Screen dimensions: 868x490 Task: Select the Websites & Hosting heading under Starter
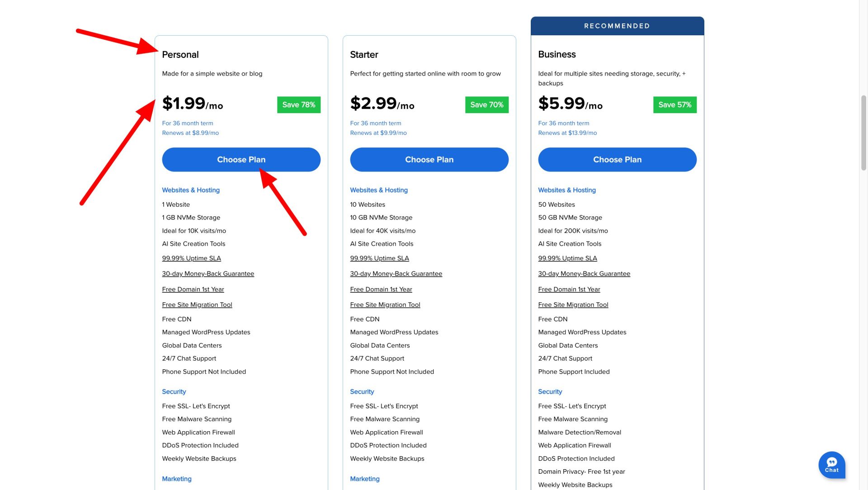click(379, 190)
